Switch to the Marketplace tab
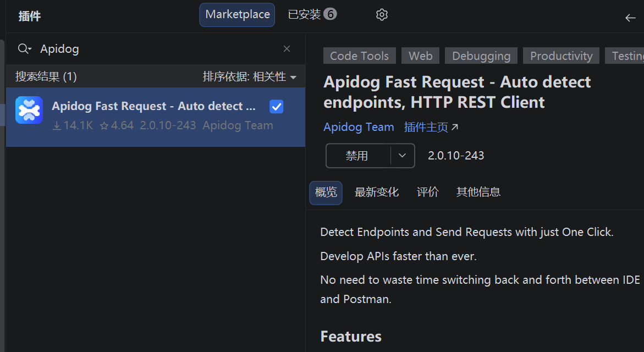Image resolution: width=644 pixels, height=352 pixels. (x=238, y=15)
